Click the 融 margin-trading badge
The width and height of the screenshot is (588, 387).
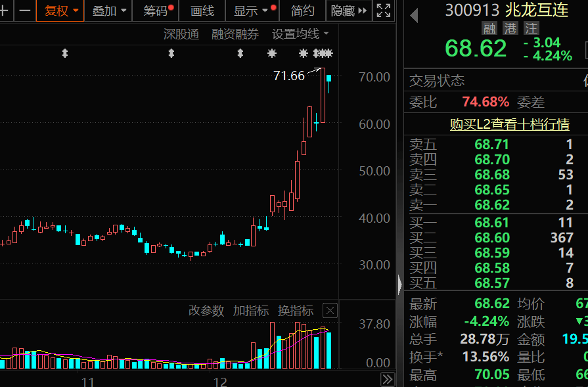point(488,28)
